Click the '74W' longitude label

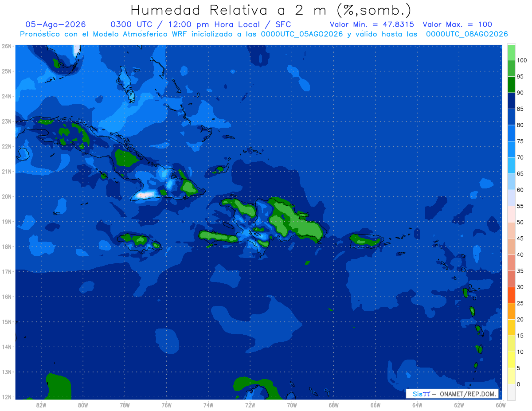pos(208,405)
